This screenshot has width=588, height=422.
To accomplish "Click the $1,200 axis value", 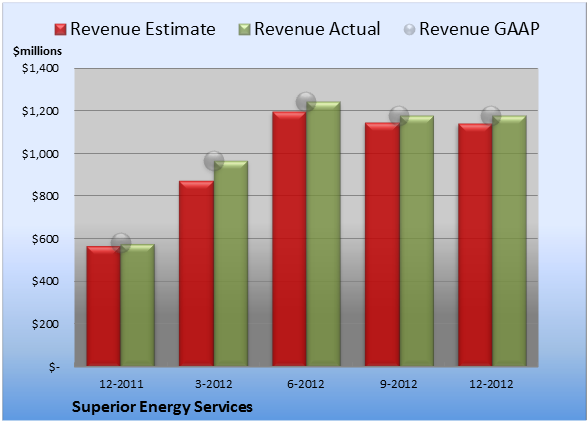I will tap(40, 111).
